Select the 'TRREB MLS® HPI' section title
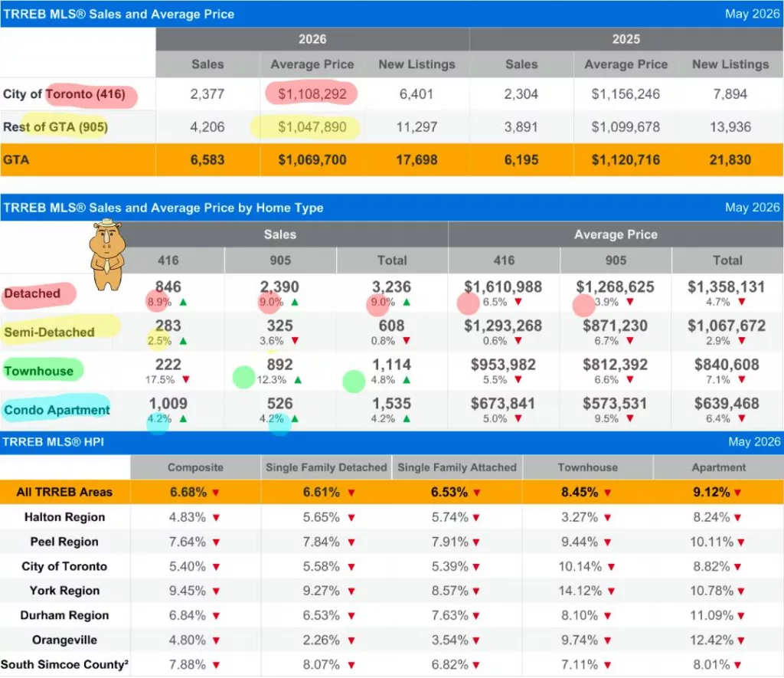784x678 pixels. pos(53,442)
